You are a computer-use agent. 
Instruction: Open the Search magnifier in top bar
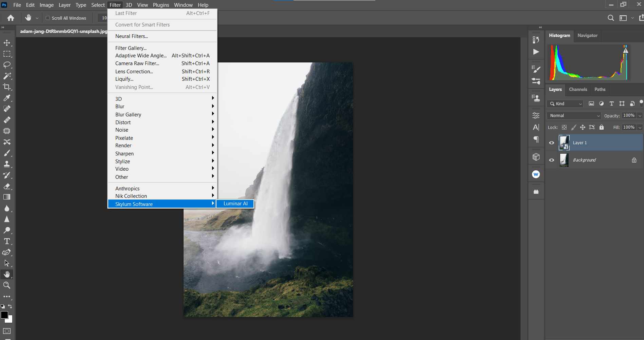tap(611, 18)
